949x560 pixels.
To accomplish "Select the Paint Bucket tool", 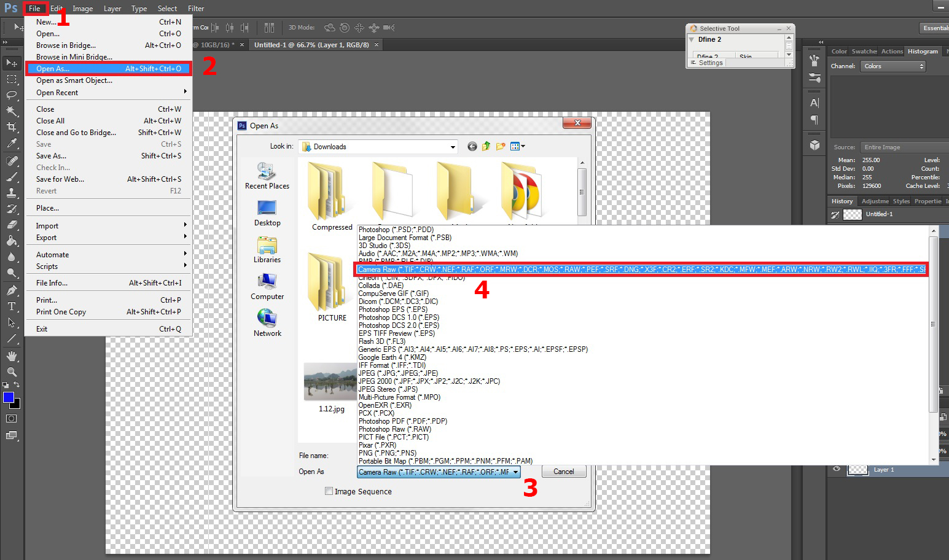I will 12,241.
